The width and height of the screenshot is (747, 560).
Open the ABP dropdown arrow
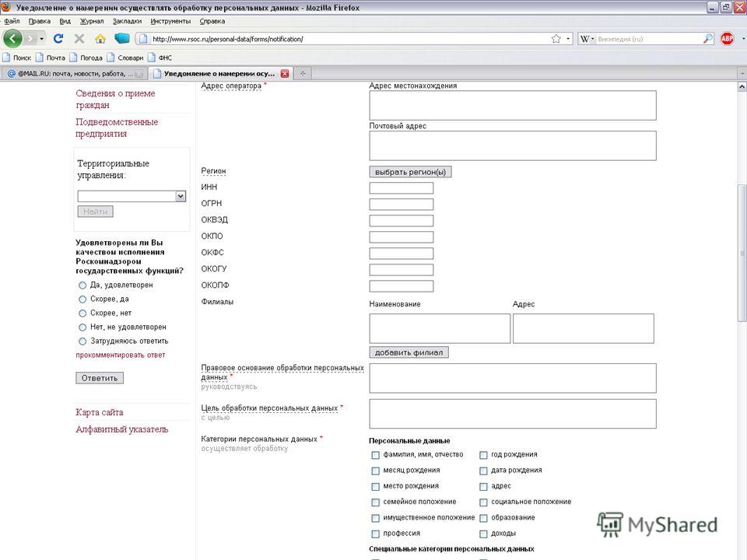[x=742, y=39]
